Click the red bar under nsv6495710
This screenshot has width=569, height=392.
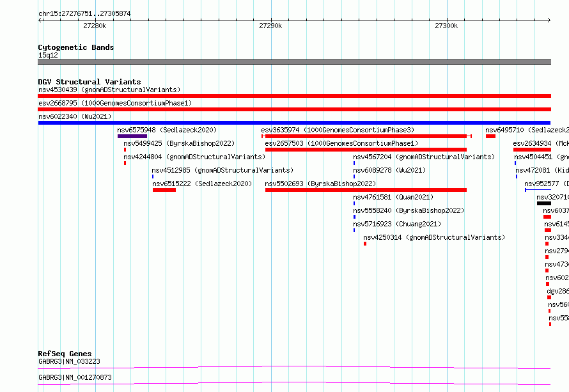coord(490,136)
